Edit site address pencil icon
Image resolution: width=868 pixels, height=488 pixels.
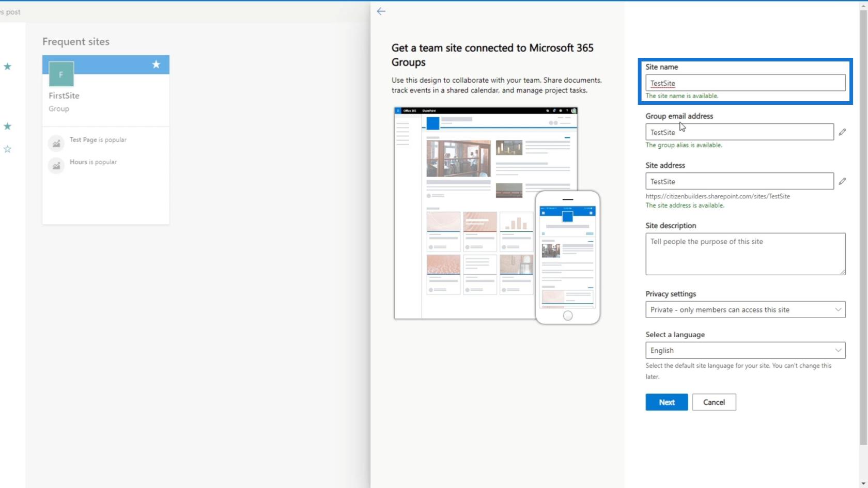842,181
